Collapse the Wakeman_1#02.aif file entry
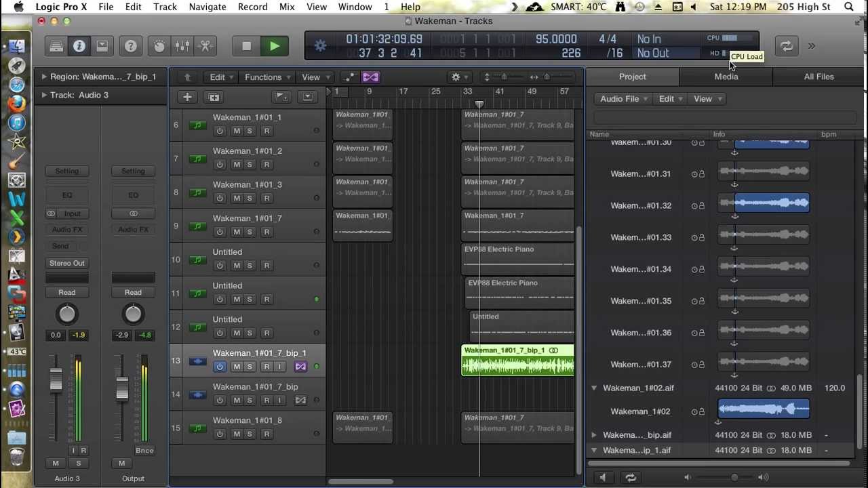This screenshot has width=868, height=488. (x=594, y=388)
